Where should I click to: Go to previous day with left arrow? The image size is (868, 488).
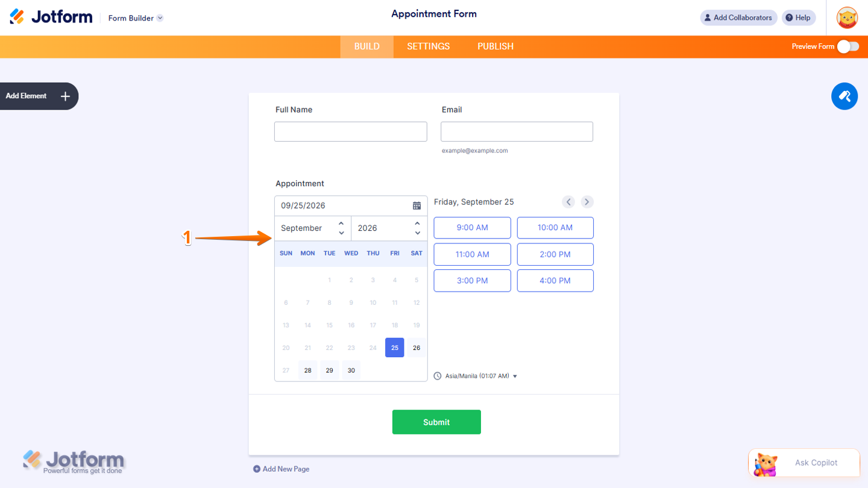(568, 202)
